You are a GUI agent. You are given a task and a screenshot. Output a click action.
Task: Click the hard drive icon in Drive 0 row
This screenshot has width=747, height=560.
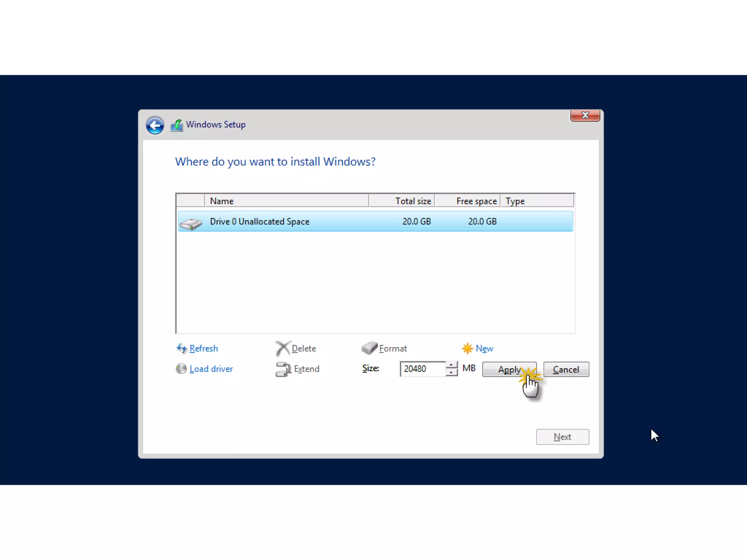pos(191,223)
